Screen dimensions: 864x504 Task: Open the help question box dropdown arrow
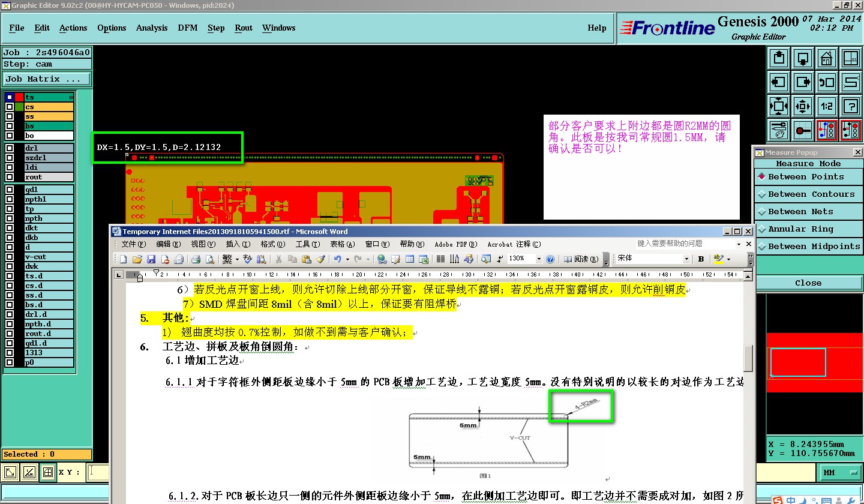(739, 244)
